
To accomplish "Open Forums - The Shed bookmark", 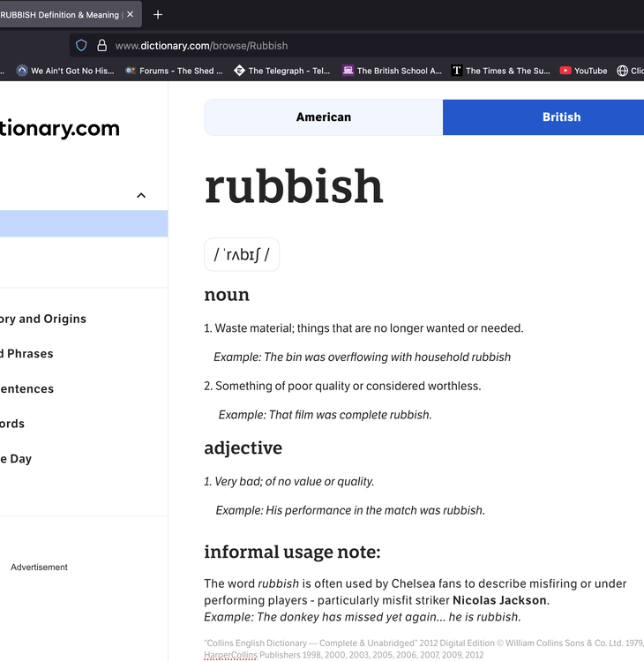I will (x=174, y=71).
